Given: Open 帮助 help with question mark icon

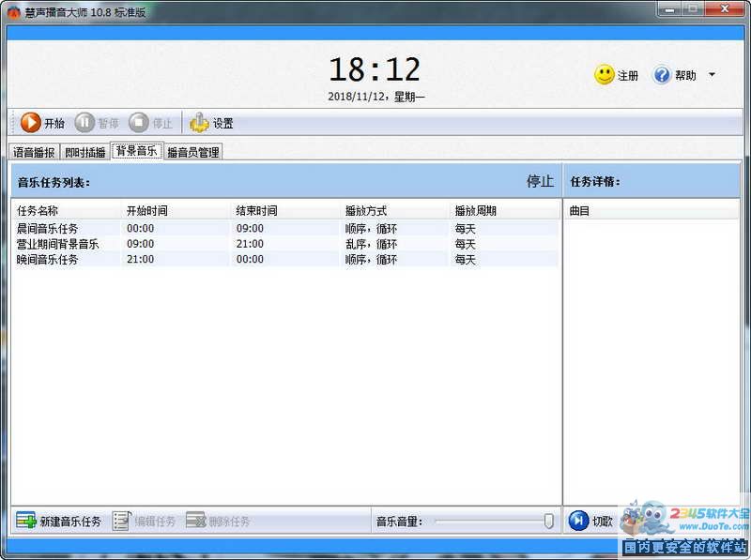Looking at the screenshot, I should (662, 75).
